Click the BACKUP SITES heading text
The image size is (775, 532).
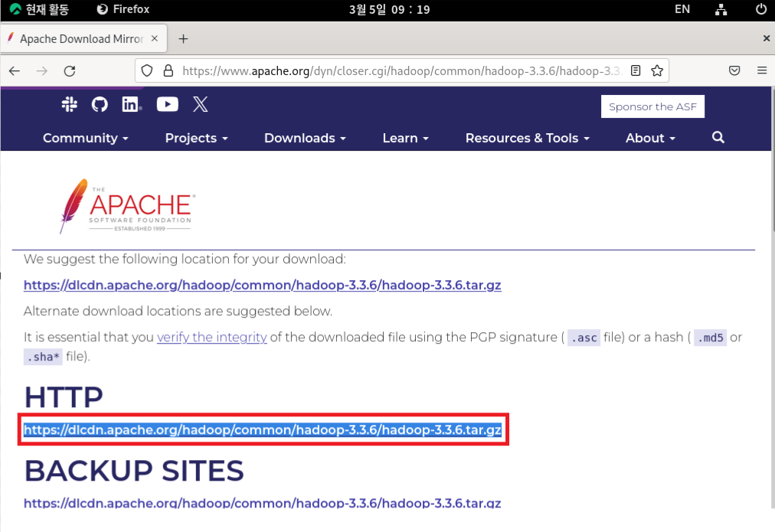pyautogui.click(x=134, y=470)
